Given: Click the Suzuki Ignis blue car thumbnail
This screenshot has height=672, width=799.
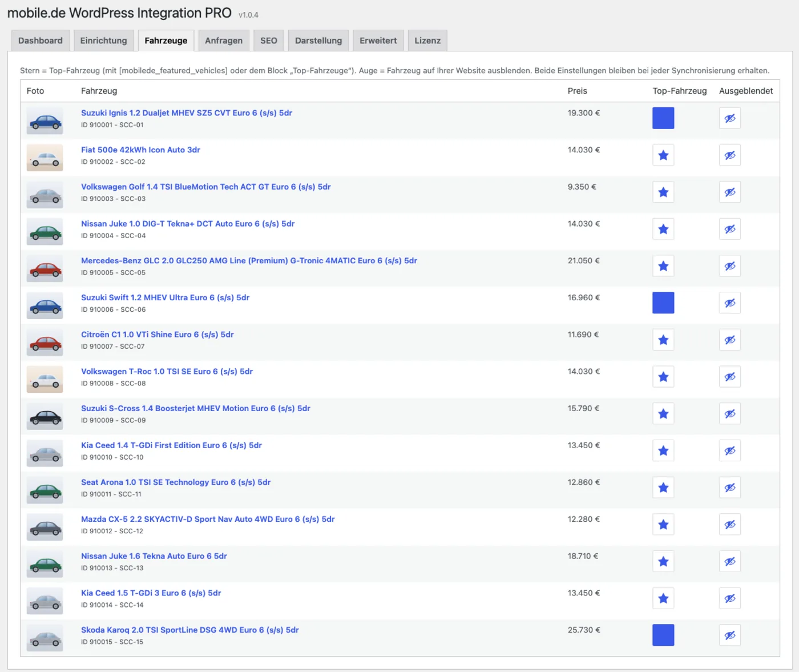Looking at the screenshot, I should [x=45, y=121].
